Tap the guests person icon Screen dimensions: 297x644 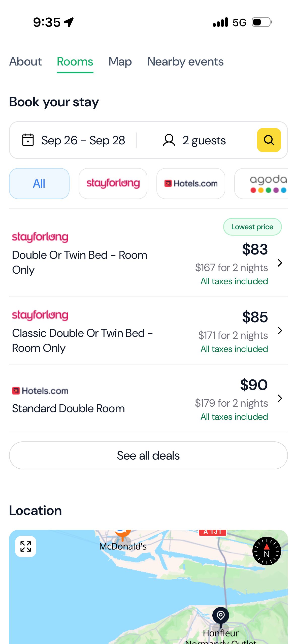pyautogui.click(x=169, y=140)
